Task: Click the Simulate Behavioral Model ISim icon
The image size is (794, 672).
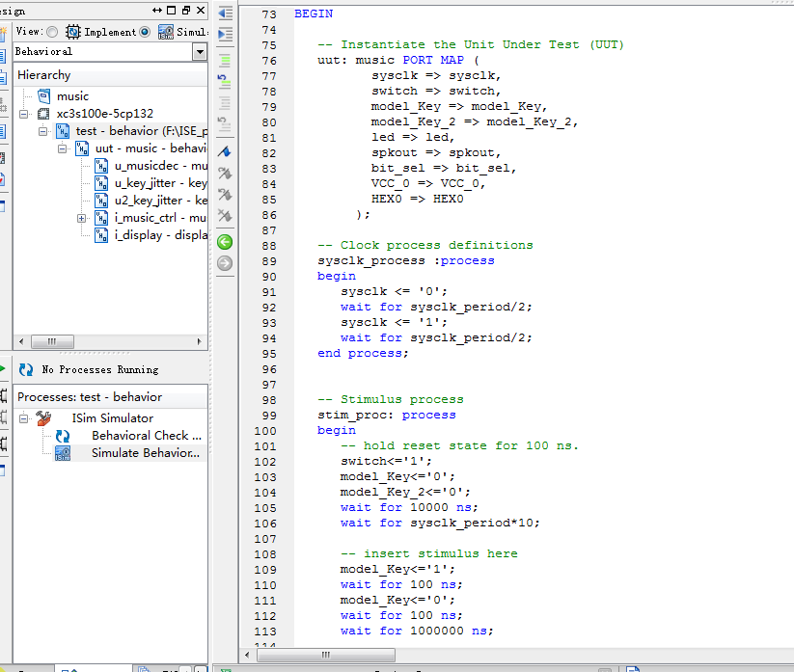Action: pos(63,453)
